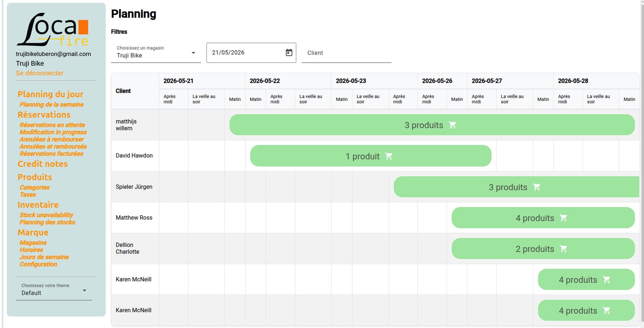644x328 pixels.
Task: Open Modification in progress list
Action: click(53, 132)
